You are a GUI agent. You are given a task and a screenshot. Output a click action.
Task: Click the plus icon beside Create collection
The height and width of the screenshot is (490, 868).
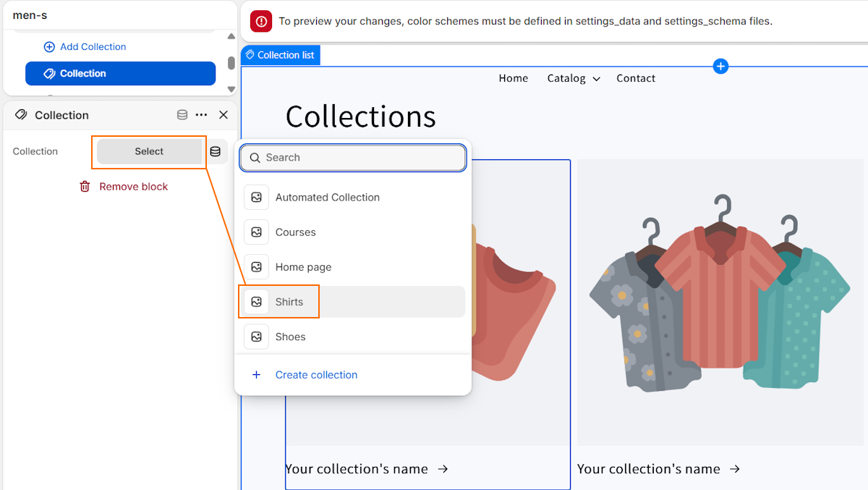click(x=256, y=374)
